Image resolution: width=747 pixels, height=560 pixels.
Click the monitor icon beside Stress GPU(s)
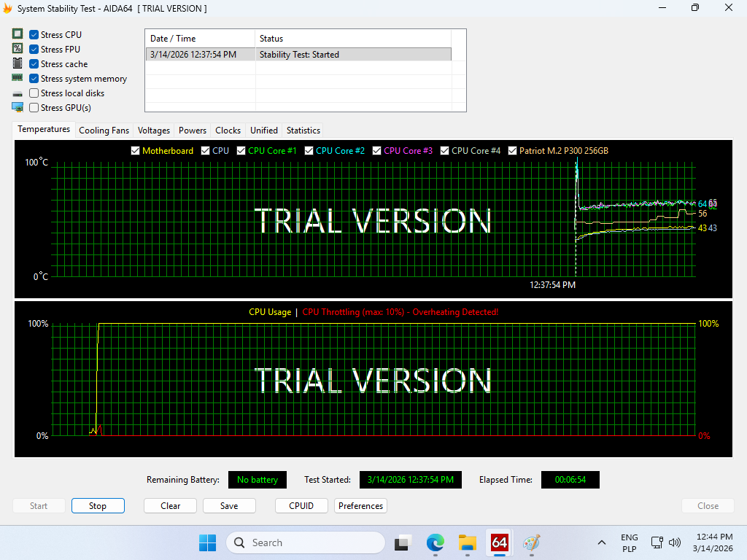point(18,107)
